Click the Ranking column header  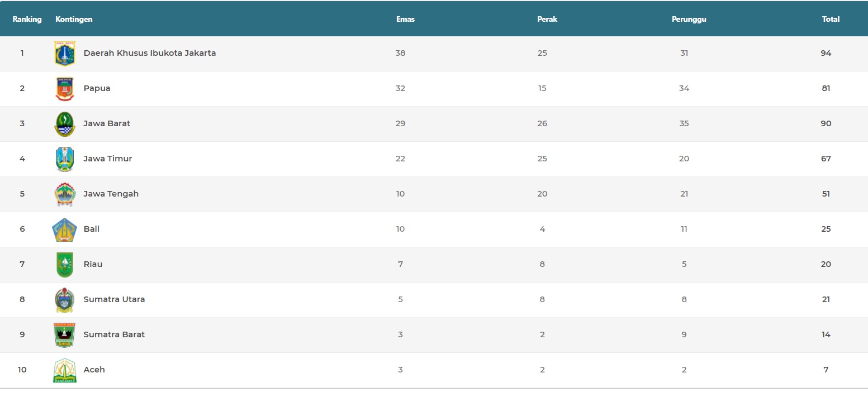pyautogui.click(x=27, y=19)
